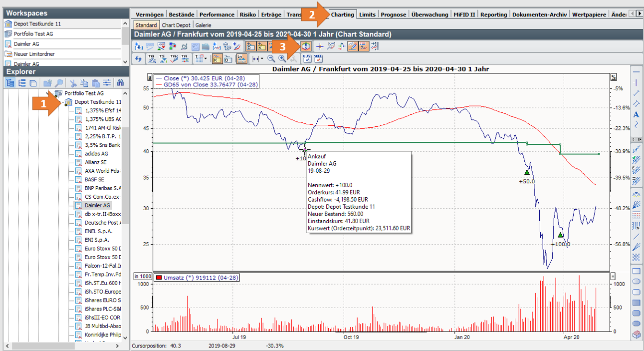
Task: Select Allianz SE in the Explorer tree
Action: point(95,162)
